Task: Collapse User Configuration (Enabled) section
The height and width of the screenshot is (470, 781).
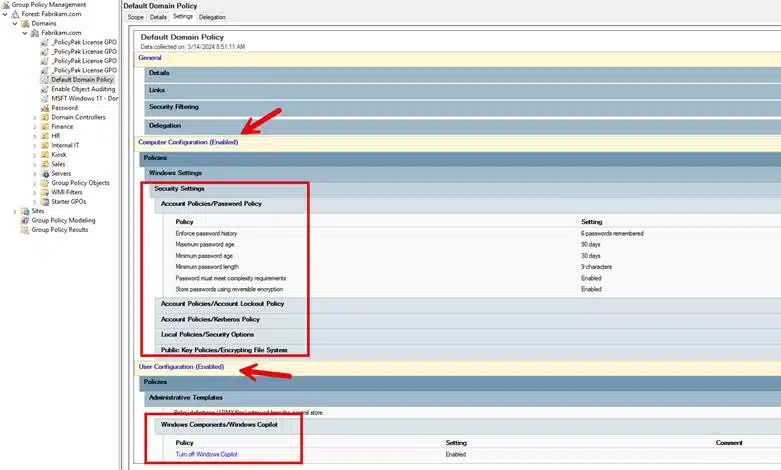Action: pos(181,366)
